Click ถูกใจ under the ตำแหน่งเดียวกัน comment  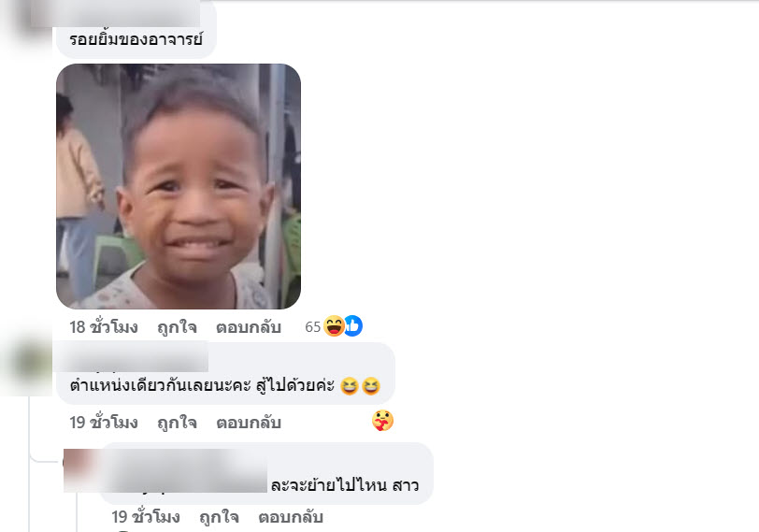(178, 424)
